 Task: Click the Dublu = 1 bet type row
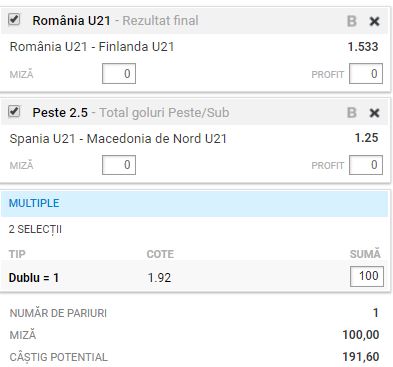[x=194, y=277]
